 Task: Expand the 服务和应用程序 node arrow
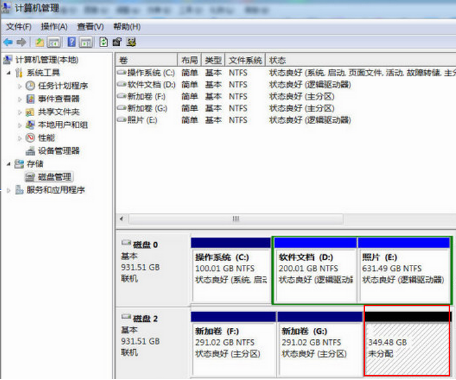point(9,190)
